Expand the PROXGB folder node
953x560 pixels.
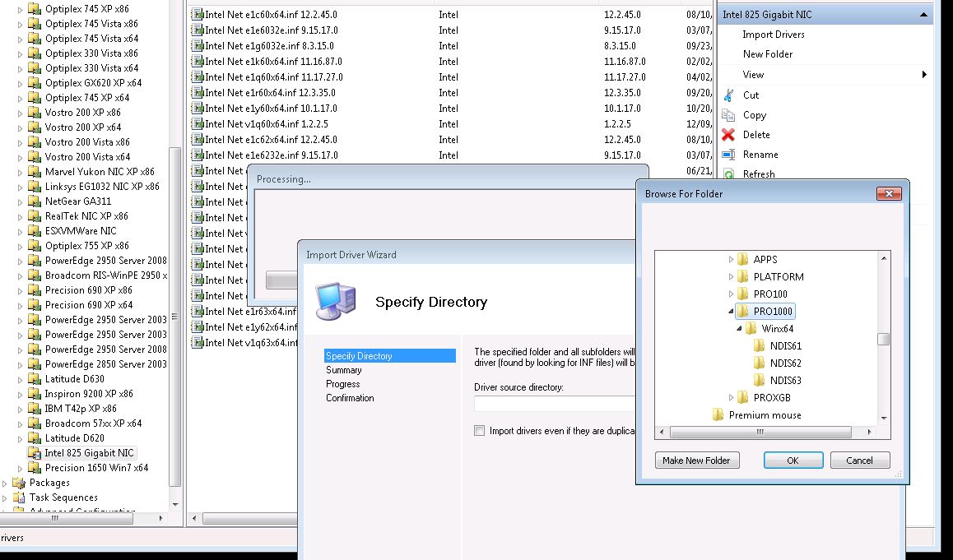[731, 398]
